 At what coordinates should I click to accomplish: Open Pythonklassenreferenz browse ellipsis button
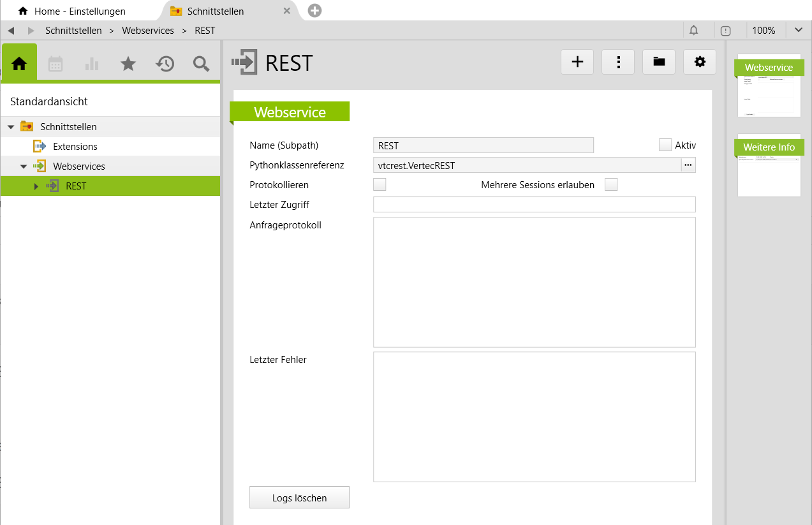pos(688,165)
